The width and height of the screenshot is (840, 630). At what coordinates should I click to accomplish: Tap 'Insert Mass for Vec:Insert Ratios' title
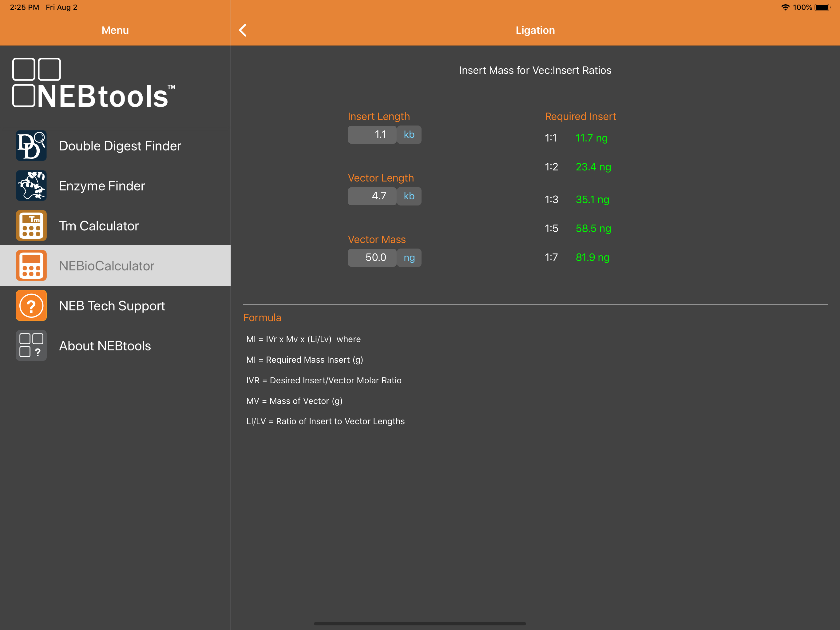point(535,70)
